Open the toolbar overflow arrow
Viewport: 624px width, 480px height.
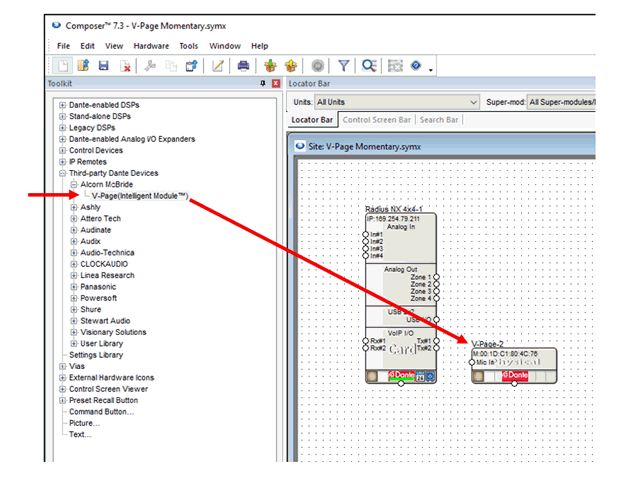[431, 70]
